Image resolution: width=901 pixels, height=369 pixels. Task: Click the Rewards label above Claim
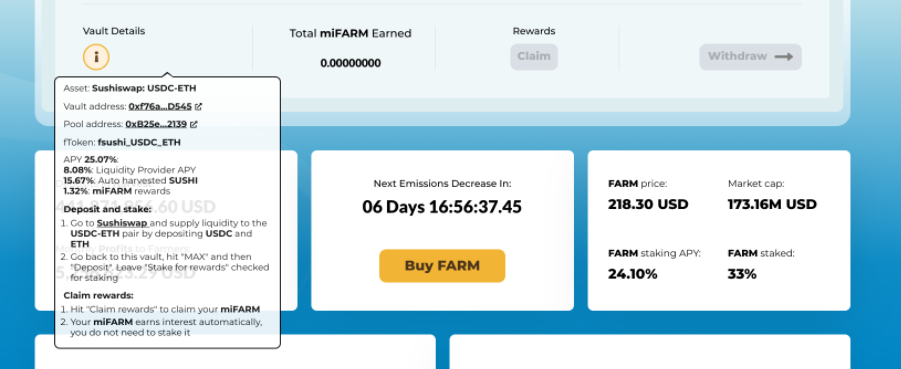point(534,31)
